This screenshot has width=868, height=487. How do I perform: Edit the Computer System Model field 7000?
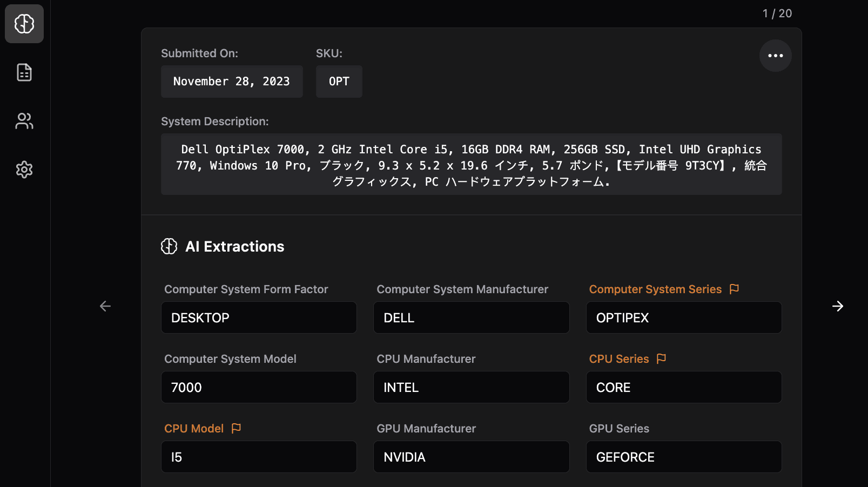259,387
